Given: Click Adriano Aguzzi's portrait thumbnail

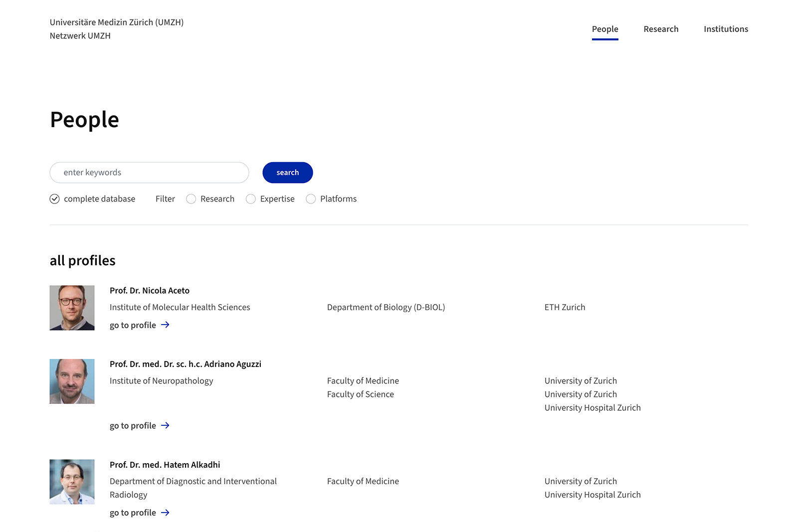Looking at the screenshot, I should pyautogui.click(x=72, y=381).
